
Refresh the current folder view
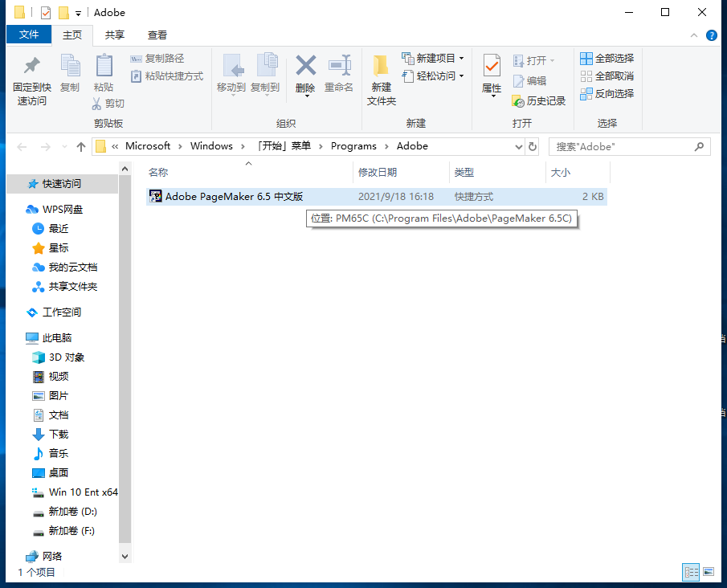click(x=532, y=146)
